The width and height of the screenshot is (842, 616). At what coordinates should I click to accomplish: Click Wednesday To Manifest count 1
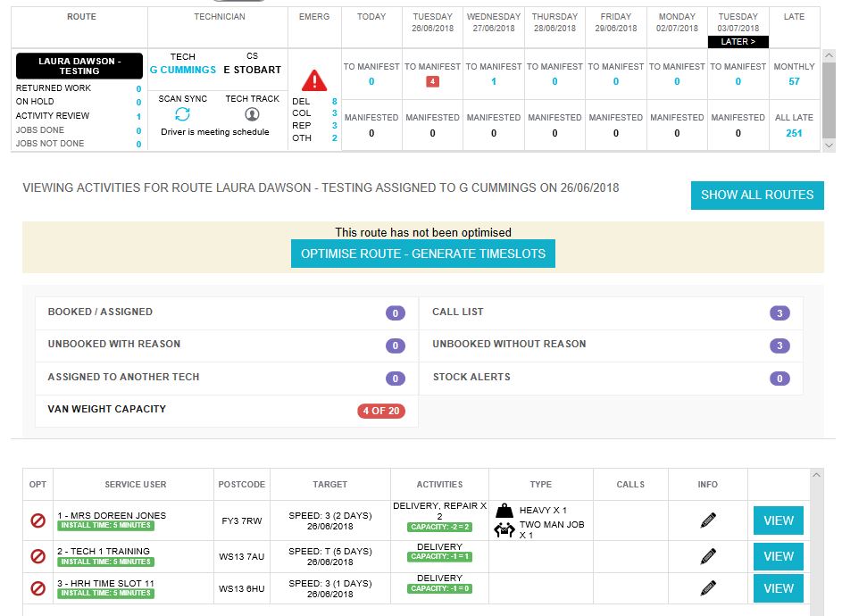point(494,81)
